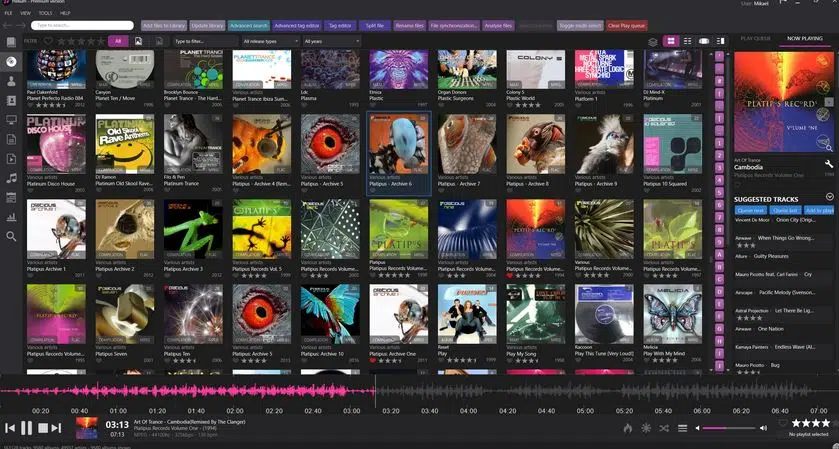
Task: Open the Advanced tag editor
Action: pos(296,25)
